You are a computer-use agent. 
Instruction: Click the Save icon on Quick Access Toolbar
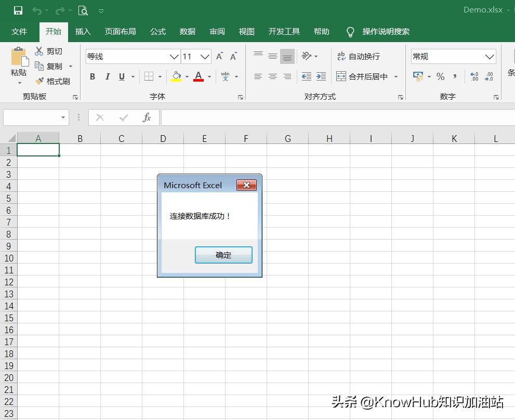pyautogui.click(x=19, y=9)
